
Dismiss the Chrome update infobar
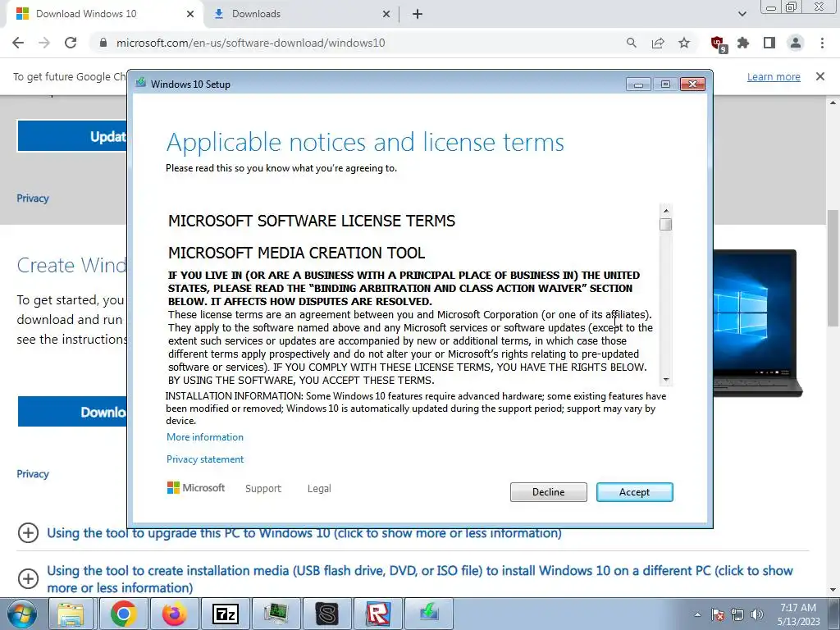[820, 76]
